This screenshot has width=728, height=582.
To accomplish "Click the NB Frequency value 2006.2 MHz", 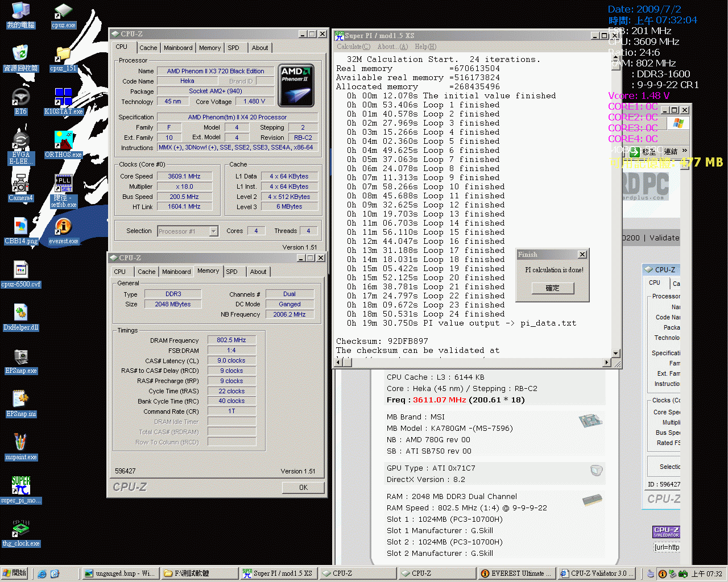I will [289, 315].
